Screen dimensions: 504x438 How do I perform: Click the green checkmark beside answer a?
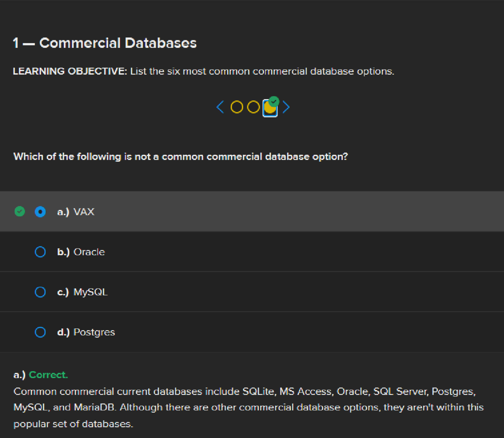pos(19,212)
